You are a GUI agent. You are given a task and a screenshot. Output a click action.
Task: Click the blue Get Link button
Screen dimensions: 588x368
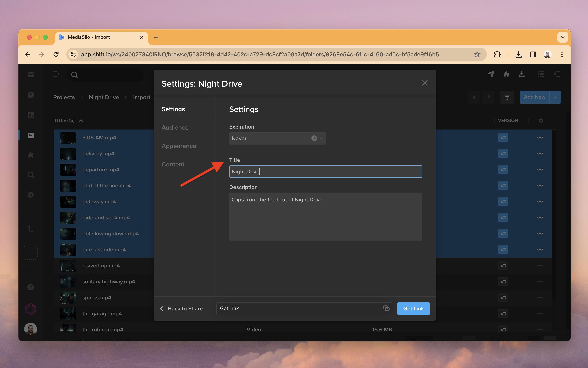click(413, 308)
